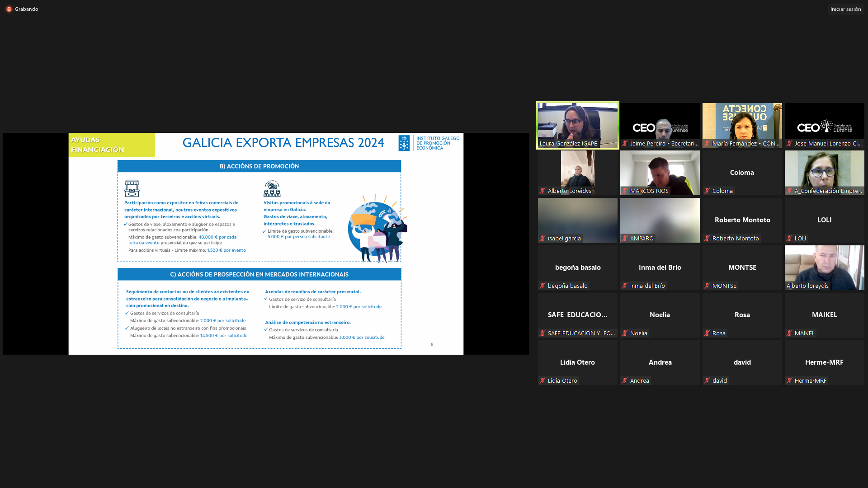
Task: Click the IGAPE logo on the slide
Action: 429,143
